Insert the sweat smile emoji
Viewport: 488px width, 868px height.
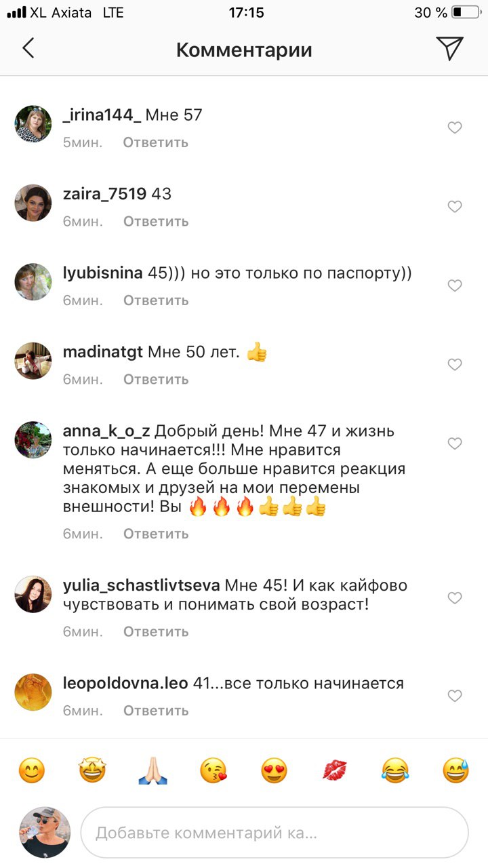pyautogui.click(x=455, y=771)
